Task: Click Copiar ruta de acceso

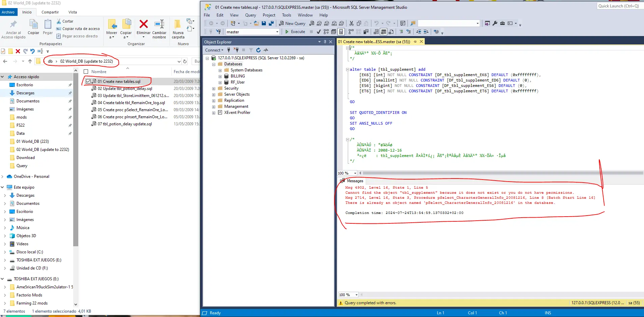Action: [78, 29]
